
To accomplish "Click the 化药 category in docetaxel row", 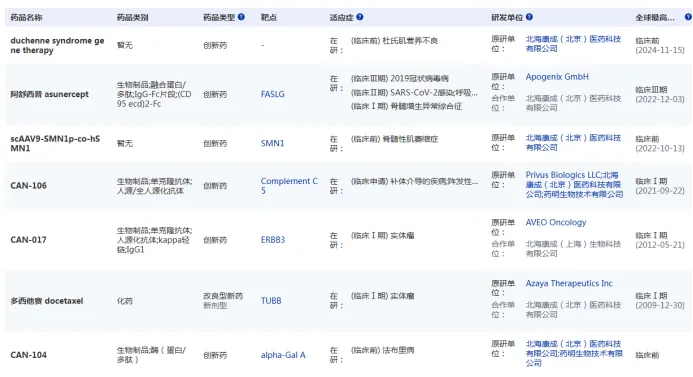I will [125, 301].
